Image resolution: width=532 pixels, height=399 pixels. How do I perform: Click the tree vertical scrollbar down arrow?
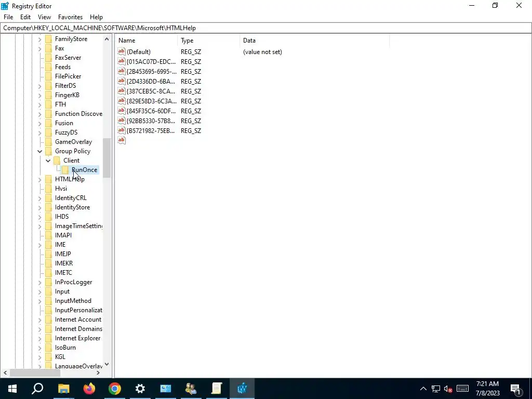point(107,364)
